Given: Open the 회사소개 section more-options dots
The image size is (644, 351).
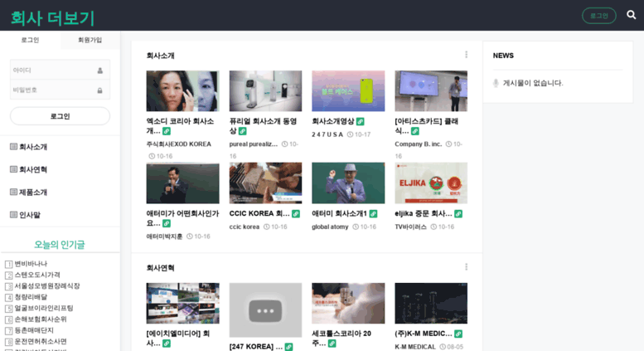Looking at the screenshot, I should coord(466,55).
